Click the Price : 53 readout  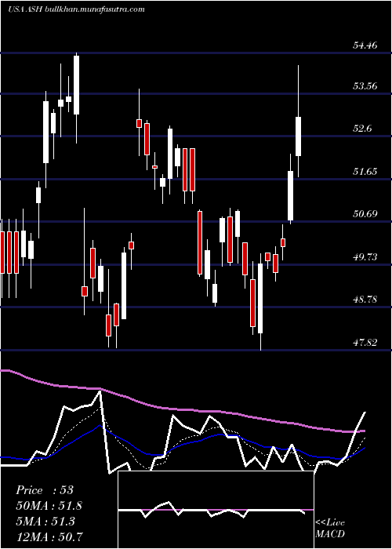tap(45, 490)
